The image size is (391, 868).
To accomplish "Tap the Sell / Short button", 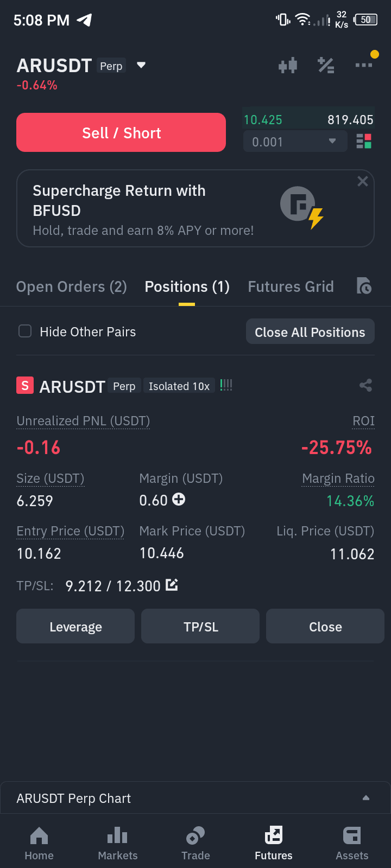I will point(121,132).
